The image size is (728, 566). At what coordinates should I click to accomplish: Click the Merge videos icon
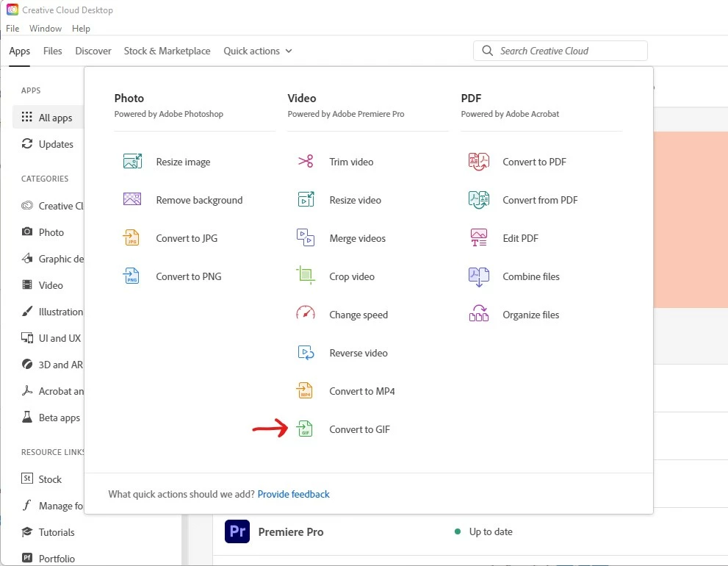click(x=306, y=237)
